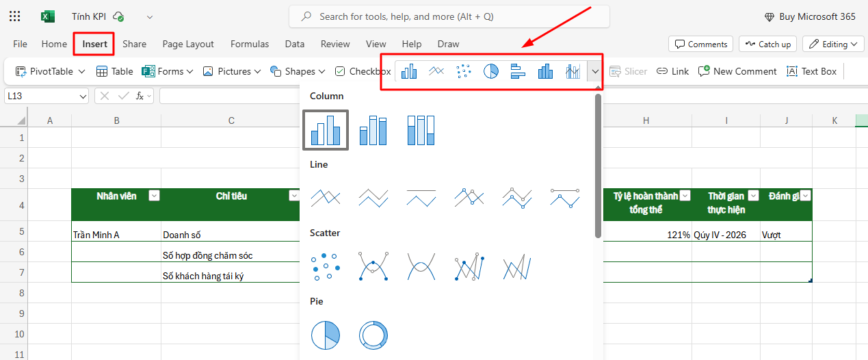Open the File menu
This screenshot has width=868, height=360.
pyautogui.click(x=21, y=44)
